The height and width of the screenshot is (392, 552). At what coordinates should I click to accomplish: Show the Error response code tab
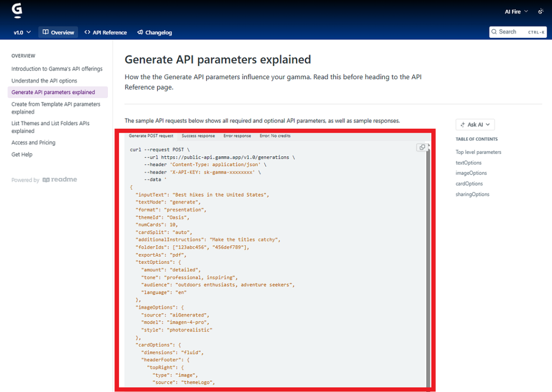[237, 136]
